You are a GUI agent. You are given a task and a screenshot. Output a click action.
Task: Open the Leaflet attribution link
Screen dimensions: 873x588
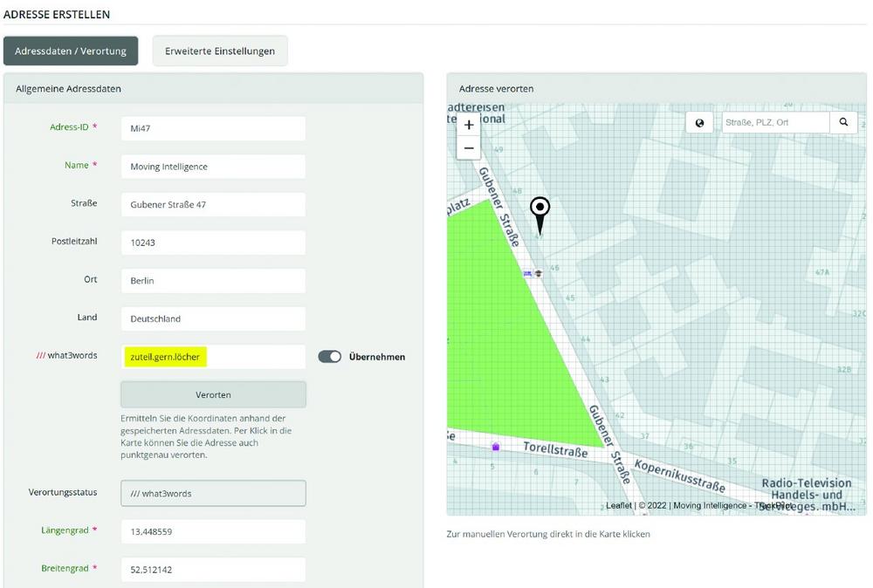619,505
